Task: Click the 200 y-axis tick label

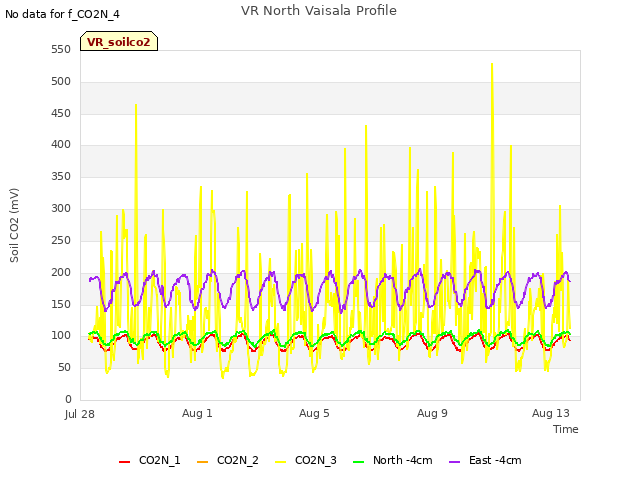Action: coord(61,273)
